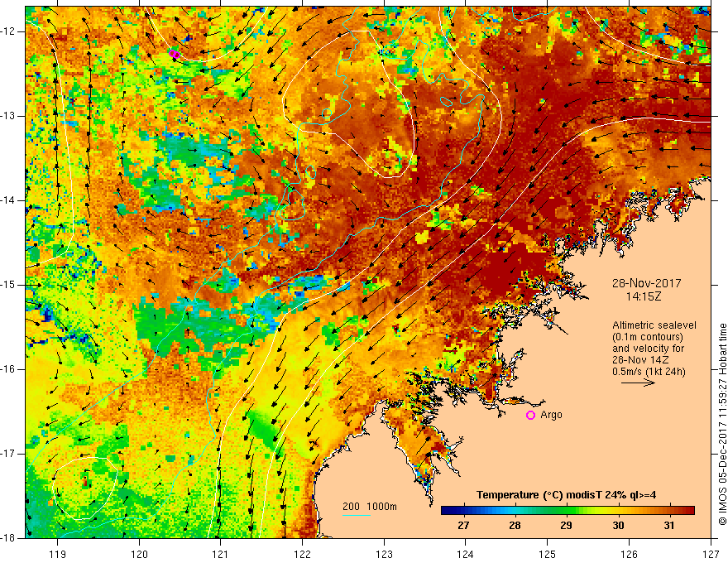Click the colour bar tick label "27"
Image resolution: width=728 pixels, height=563 pixels.
click(463, 526)
